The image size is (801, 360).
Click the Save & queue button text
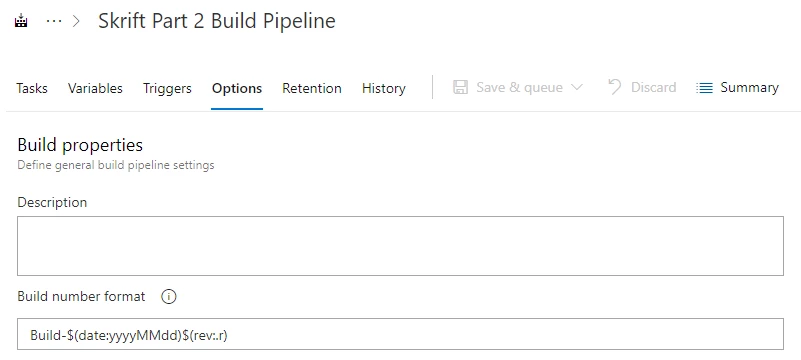(520, 87)
